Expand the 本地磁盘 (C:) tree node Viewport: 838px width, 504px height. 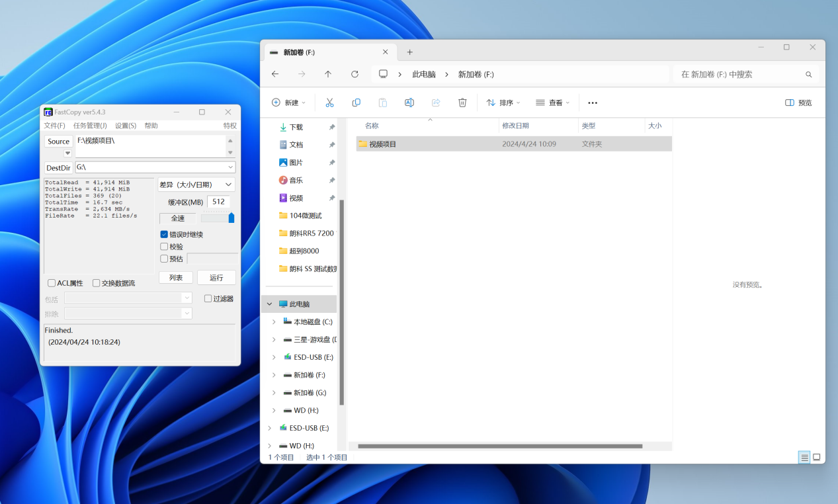pyautogui.click(x=274, y=322)
